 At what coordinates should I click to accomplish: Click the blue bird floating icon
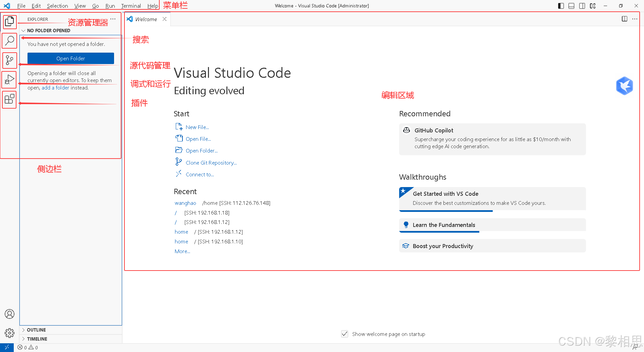click(x=625, y=86)
